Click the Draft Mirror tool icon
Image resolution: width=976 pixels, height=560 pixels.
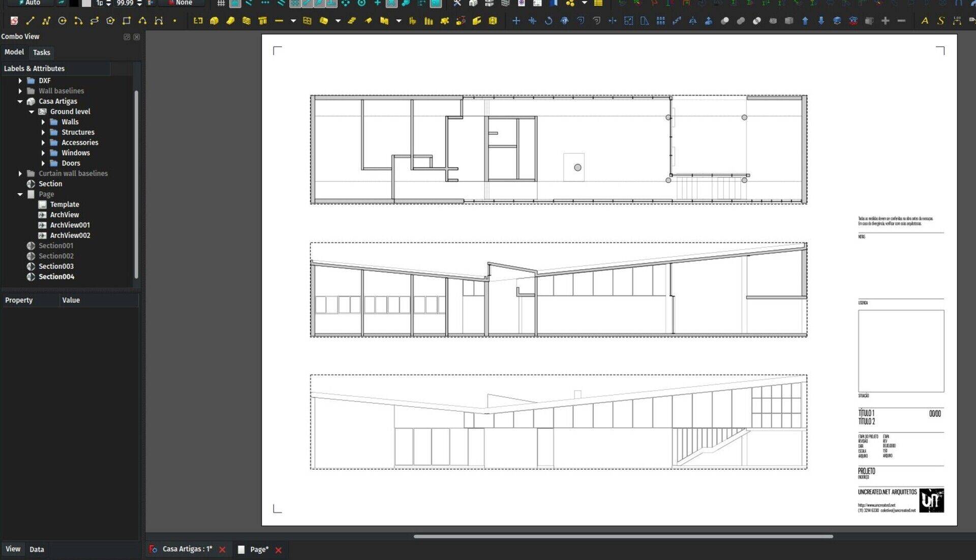[x=692, y=21]
